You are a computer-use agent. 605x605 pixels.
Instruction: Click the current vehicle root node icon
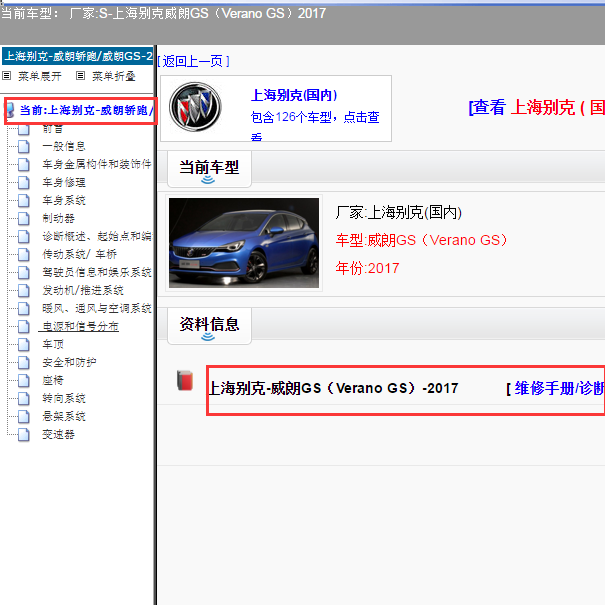click(x=10, y=110)
